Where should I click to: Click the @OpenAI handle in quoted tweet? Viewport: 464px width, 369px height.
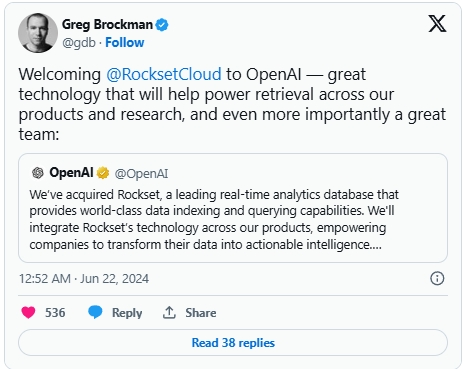(x=141, y=173)
